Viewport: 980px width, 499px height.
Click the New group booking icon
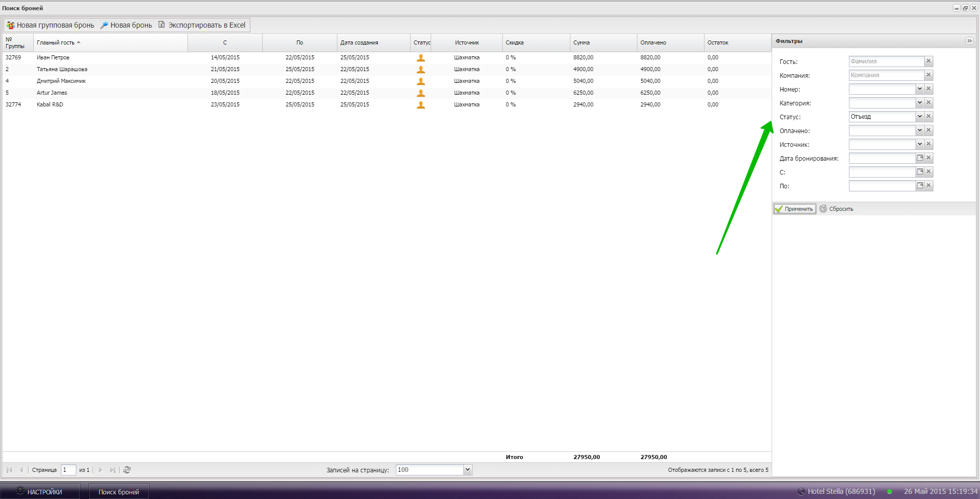click(10, 25)
